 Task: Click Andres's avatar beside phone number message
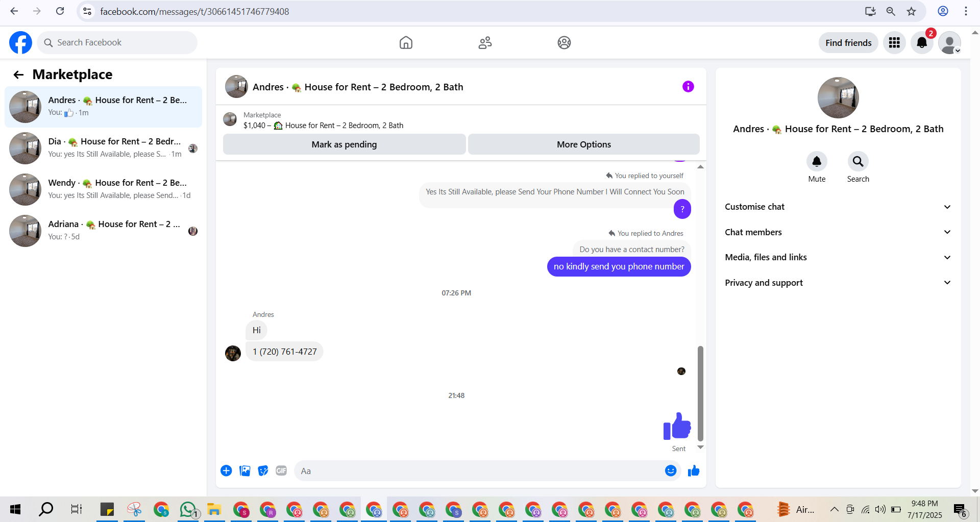(233, 353)
